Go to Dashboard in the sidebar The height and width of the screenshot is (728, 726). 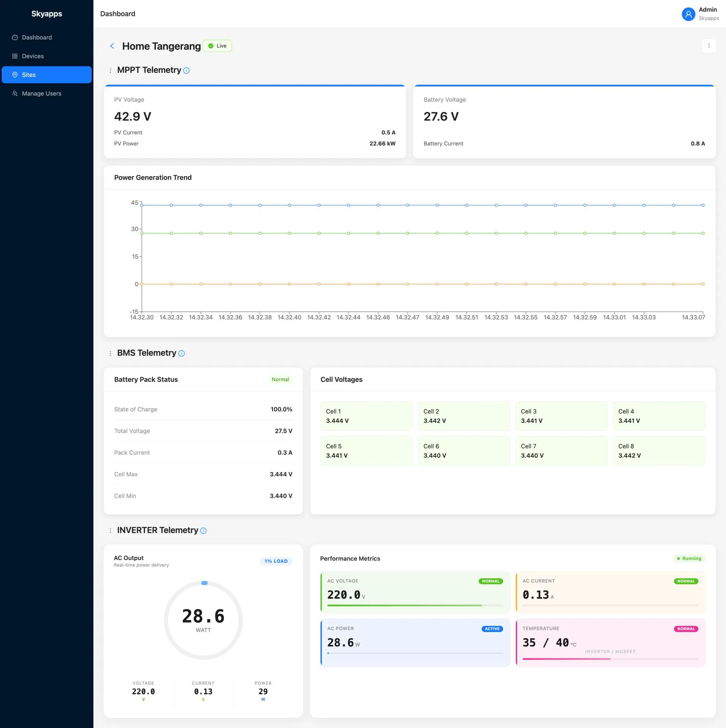(47, 38)
